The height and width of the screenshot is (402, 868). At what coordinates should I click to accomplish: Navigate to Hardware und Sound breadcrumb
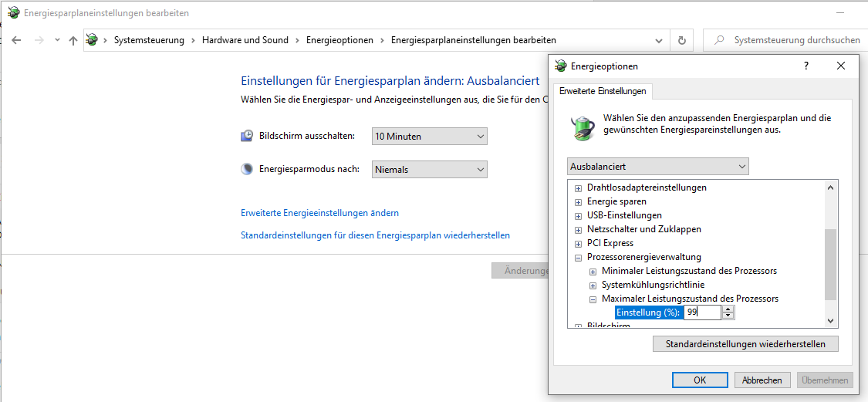point(245,40)
